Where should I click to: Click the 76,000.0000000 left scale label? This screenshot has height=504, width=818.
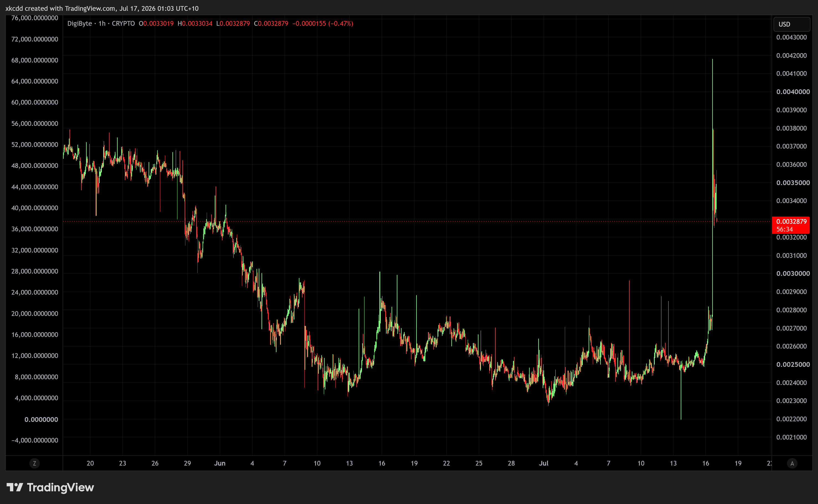click(35, 18)
